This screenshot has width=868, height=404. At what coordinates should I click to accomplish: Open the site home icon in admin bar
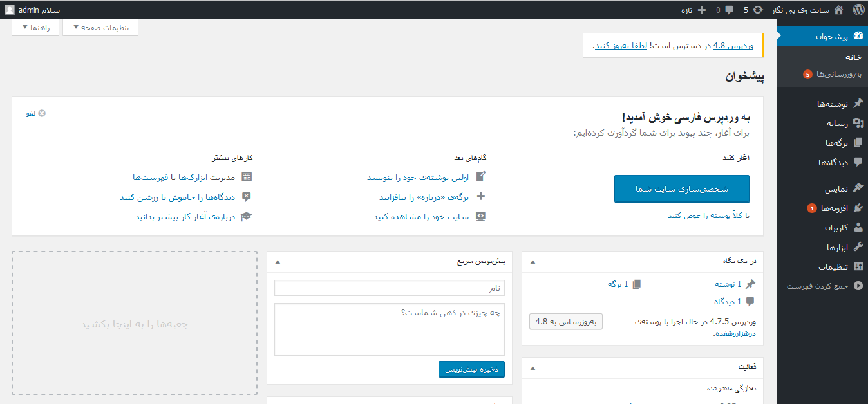838,10
